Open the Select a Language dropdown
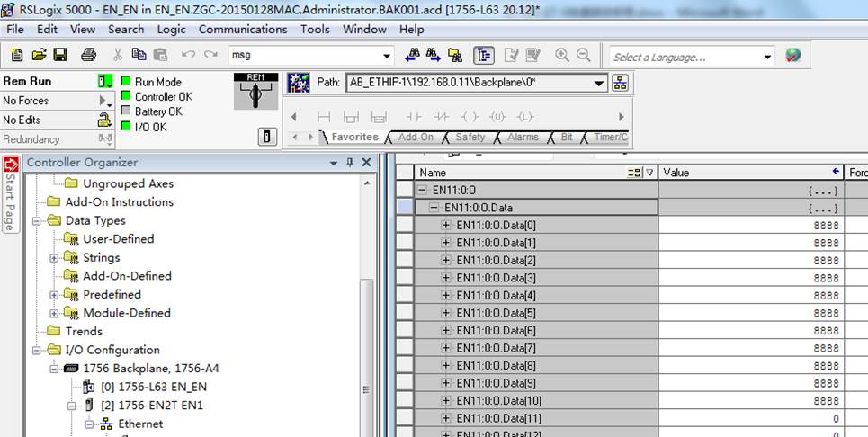This screenshot has height=437, width=868. click(x=767, y=57)
